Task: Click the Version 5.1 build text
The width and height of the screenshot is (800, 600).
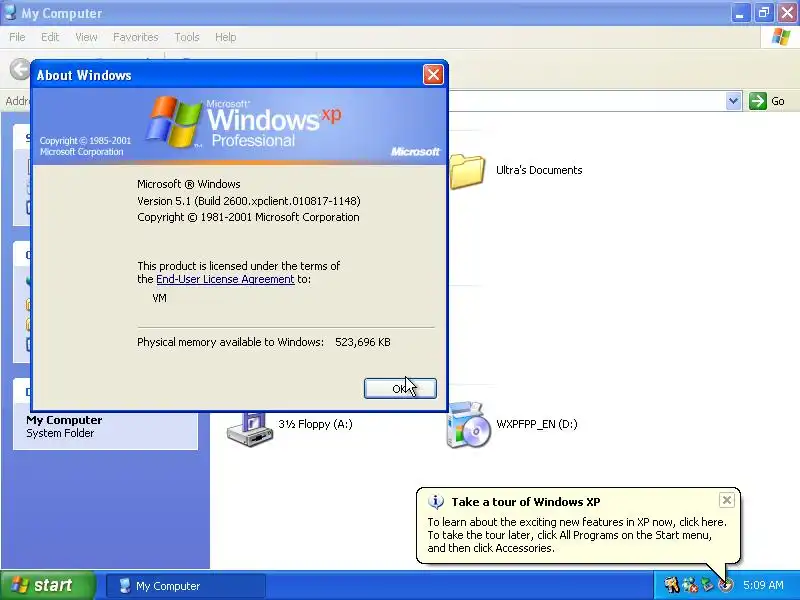Action: point(249,201)
